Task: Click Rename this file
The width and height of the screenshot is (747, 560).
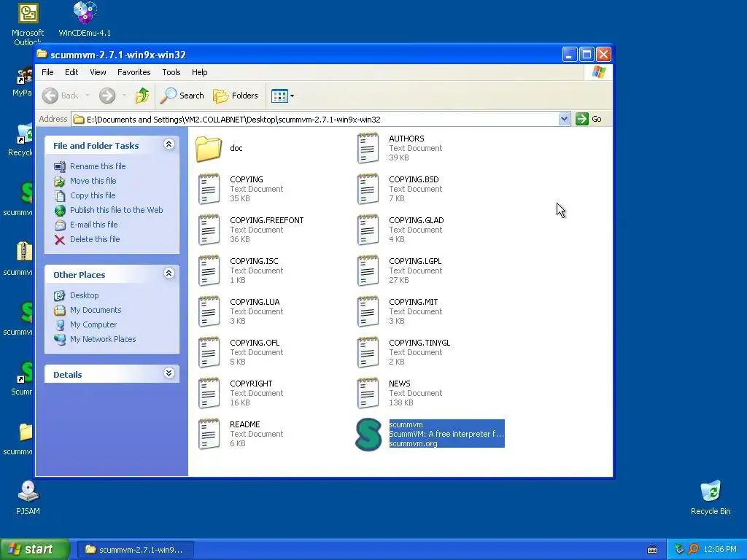Action: 98,166
